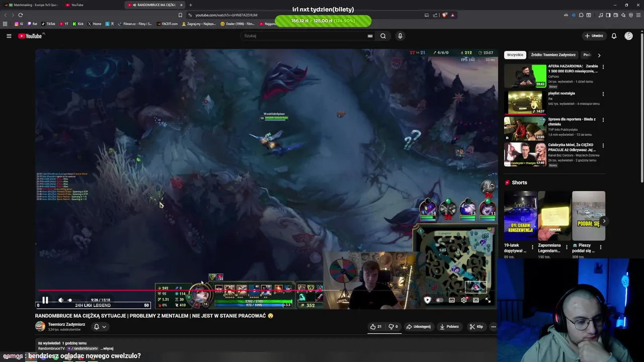Switch to the YouTube browser tab

(x=93, y=5)
